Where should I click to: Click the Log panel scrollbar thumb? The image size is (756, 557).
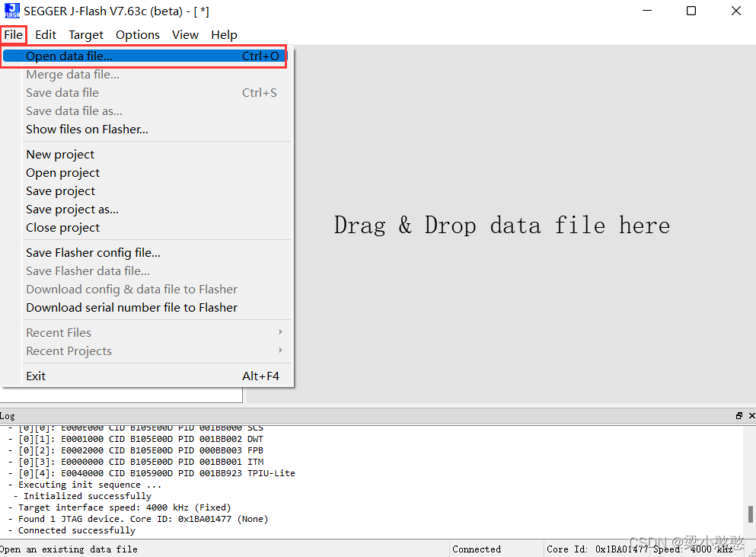(x=751, y=514)
